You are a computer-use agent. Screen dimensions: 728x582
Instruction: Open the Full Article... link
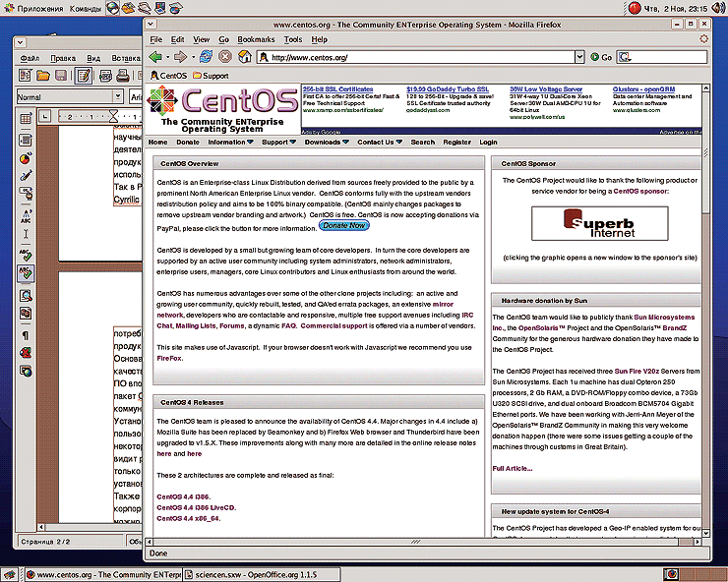coord(513,468)
